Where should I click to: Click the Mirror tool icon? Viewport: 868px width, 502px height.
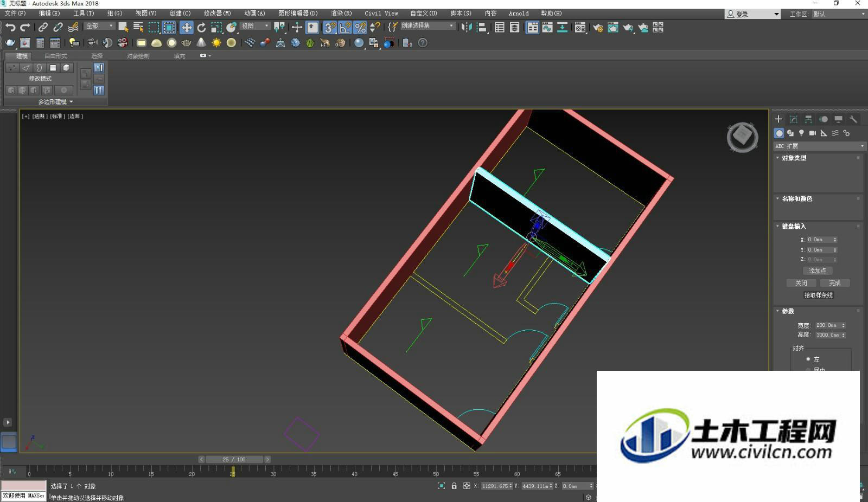point(467,27)
